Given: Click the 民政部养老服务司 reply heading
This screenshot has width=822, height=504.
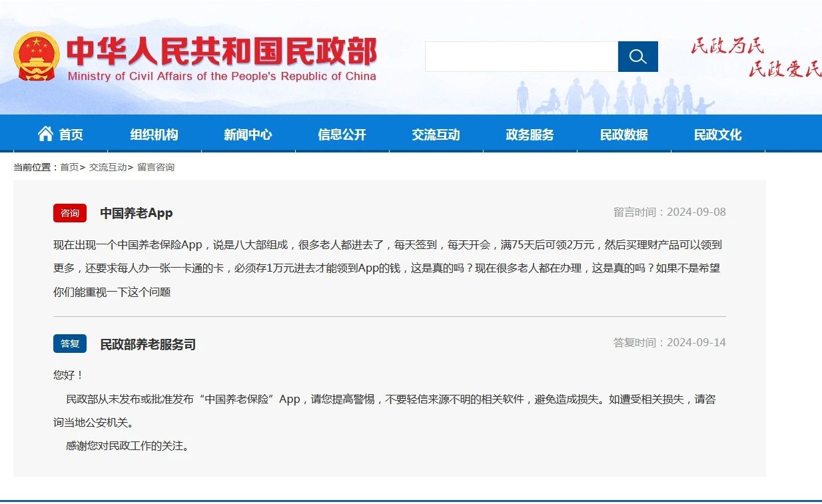Looking at the screenshot, I should tap(147, 344).
